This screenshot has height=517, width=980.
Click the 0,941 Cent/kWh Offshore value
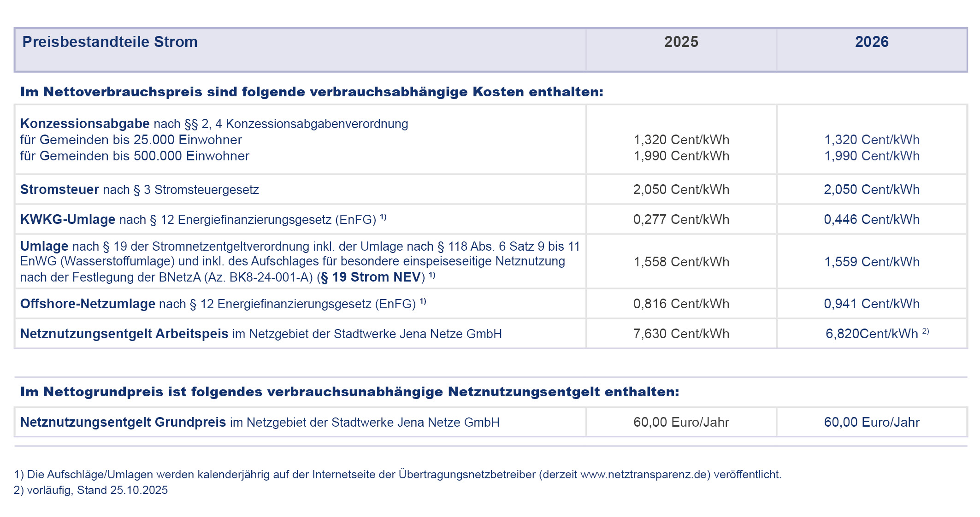click(x=871, y=304)
